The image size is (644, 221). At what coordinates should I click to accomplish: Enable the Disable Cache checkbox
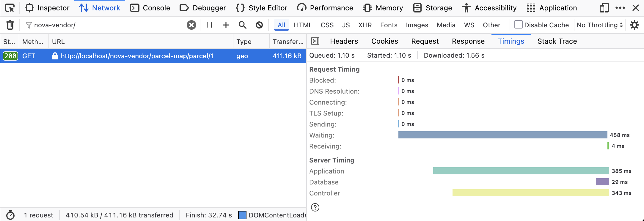pyautogui.click(x=518, y=25)
